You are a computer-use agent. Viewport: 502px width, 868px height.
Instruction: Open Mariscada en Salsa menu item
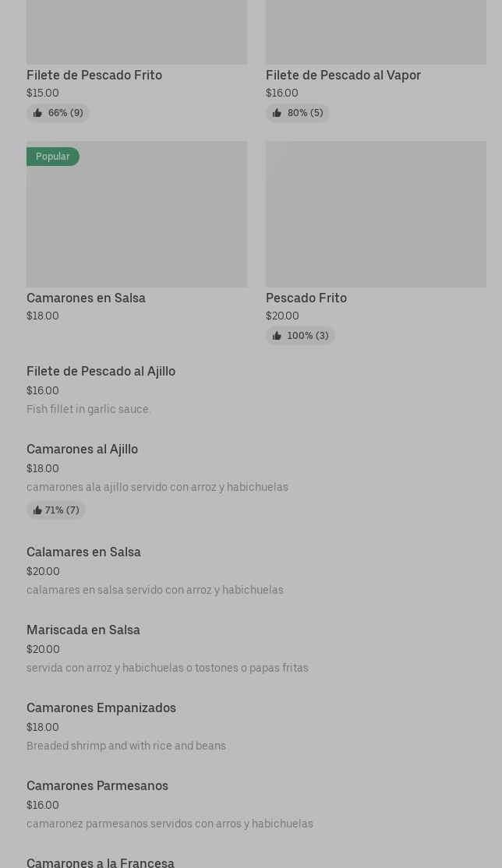coord(83,630)
